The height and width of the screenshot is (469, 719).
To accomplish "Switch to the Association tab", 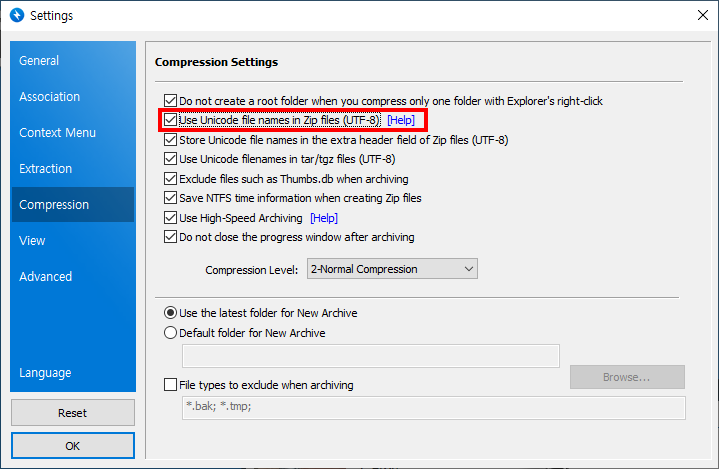I will (x=49, y=97).
